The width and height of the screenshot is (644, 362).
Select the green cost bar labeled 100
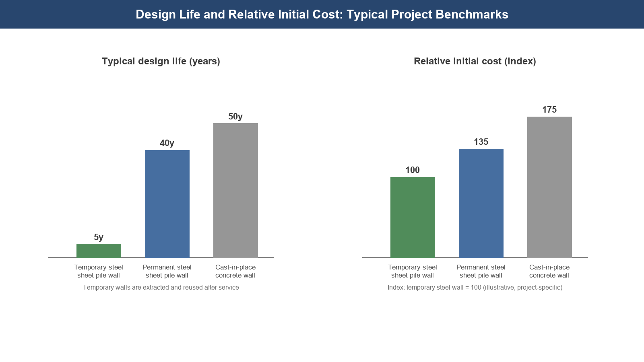(x=413, y=217)
